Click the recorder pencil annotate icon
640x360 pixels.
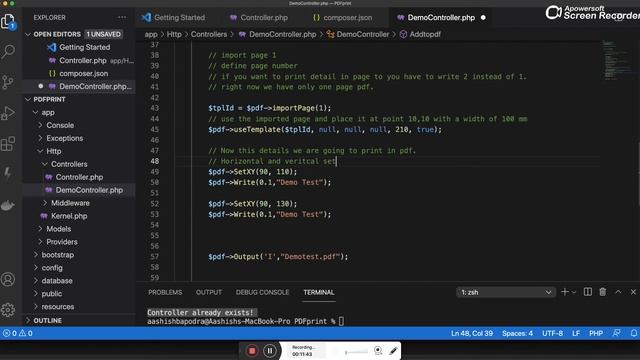click(393, 351)
